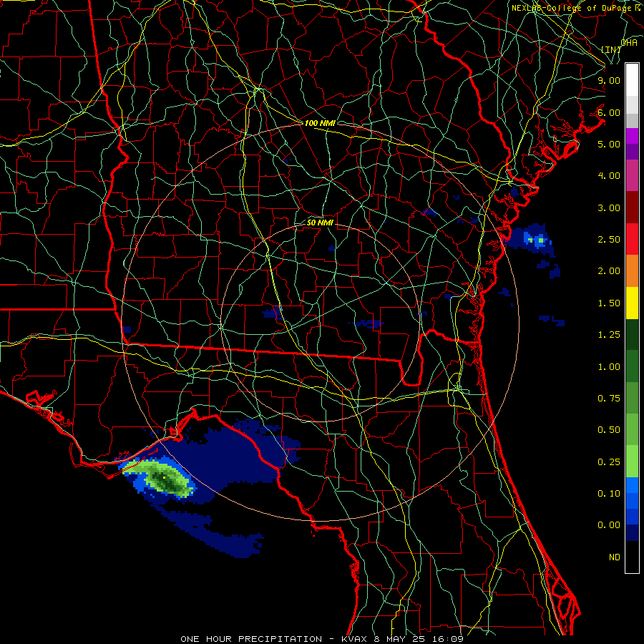Click the '1.25' scale label
644x644 pixels.
(609, 335)
